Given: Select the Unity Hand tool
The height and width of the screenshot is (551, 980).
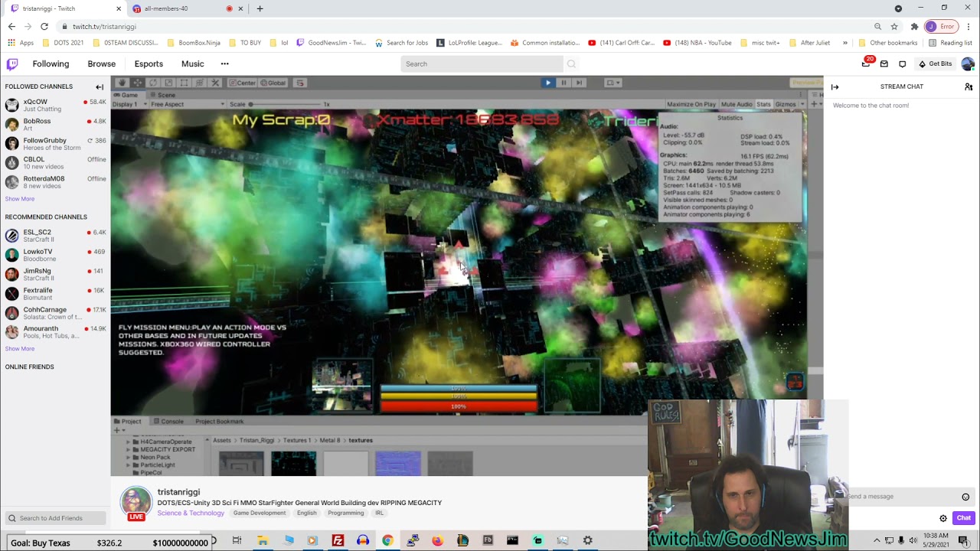Looking at the screenshot, I should (122, 83).
